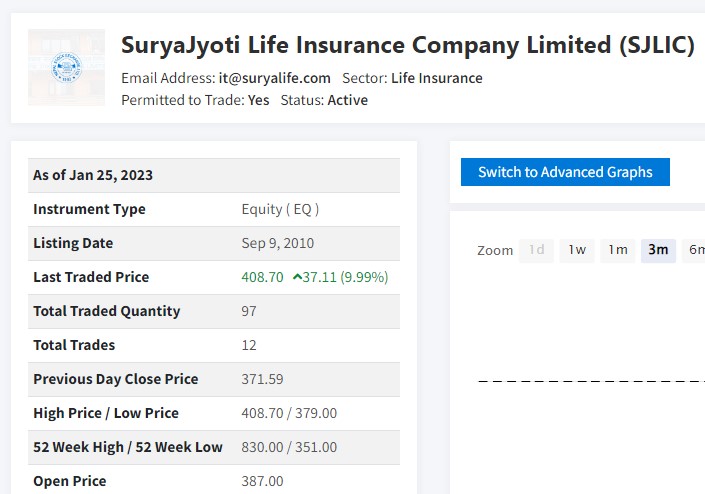
Task: Open the it@suryalife.com email link
Action: 275,78
